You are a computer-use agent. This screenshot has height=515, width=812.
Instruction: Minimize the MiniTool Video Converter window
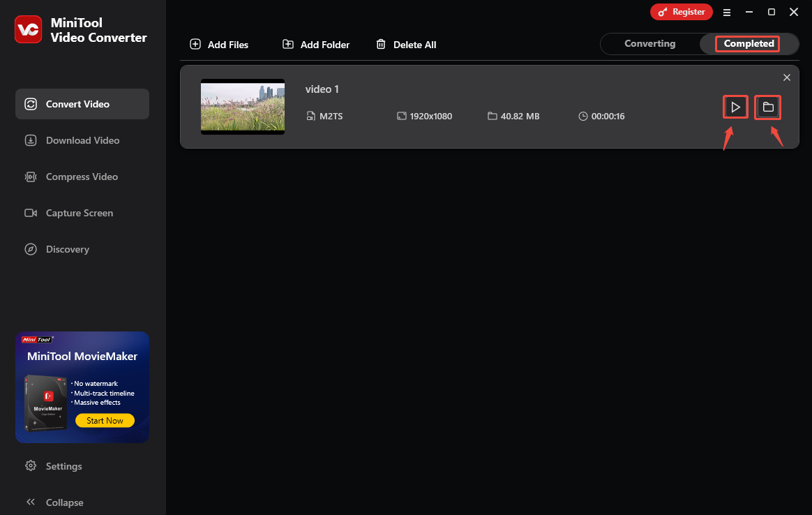click(749, 12)
